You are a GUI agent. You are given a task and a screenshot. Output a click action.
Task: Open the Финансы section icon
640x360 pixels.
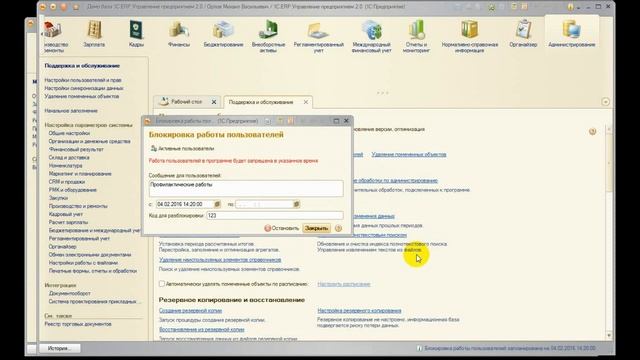[179, 34]
